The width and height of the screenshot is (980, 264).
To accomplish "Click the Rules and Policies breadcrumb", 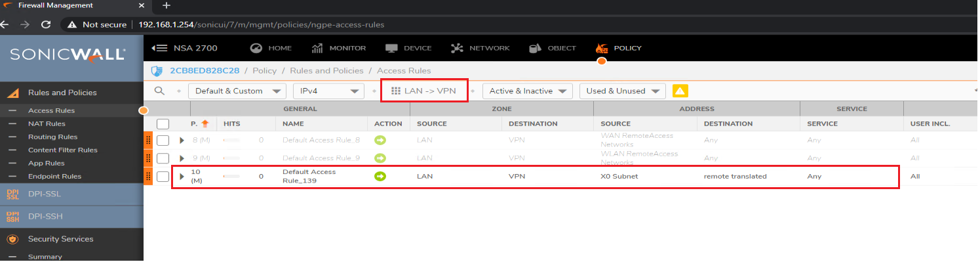I will 327,70.
